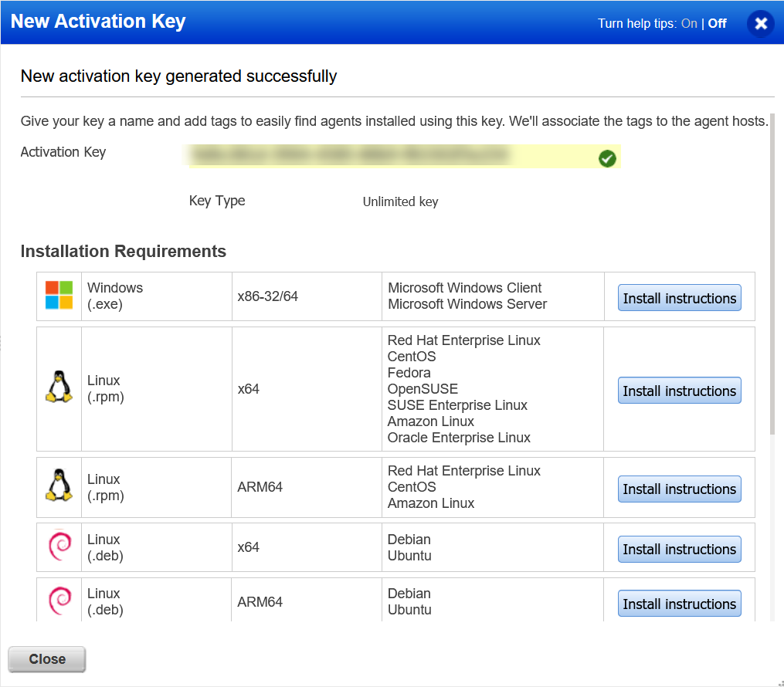Click the dialog resize grip in bottom corner
This screenshot has width=784, height=687.
pyautogui.click(x=780, y=683)
